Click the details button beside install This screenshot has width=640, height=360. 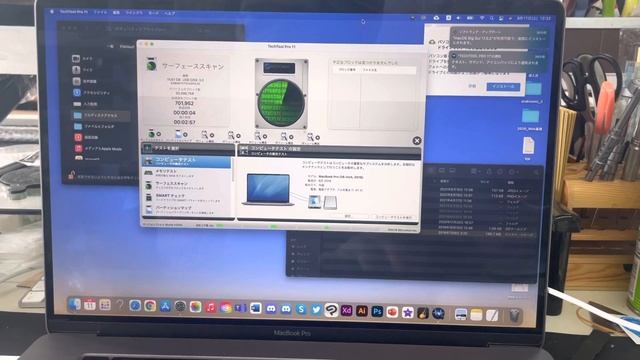coord(472,86)
